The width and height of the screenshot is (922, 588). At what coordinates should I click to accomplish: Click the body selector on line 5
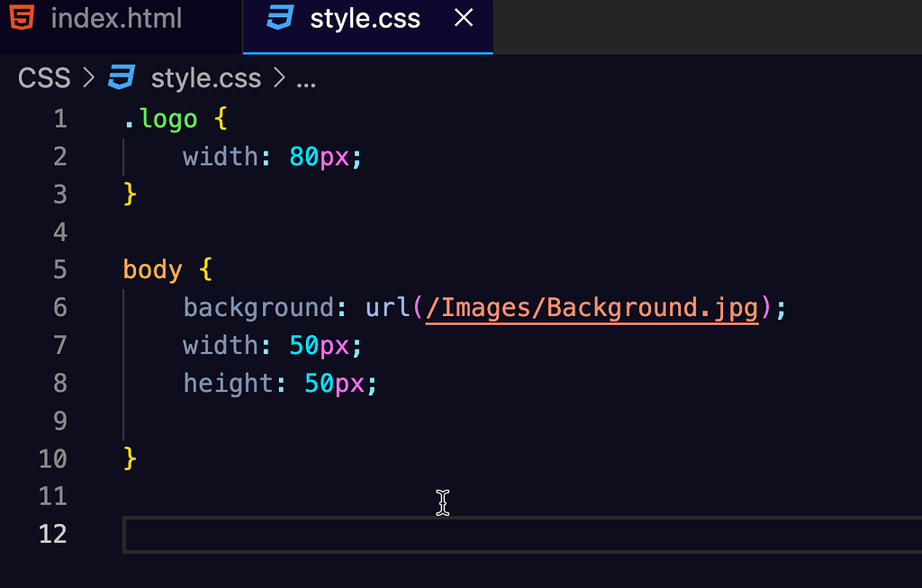coord(152,269)
